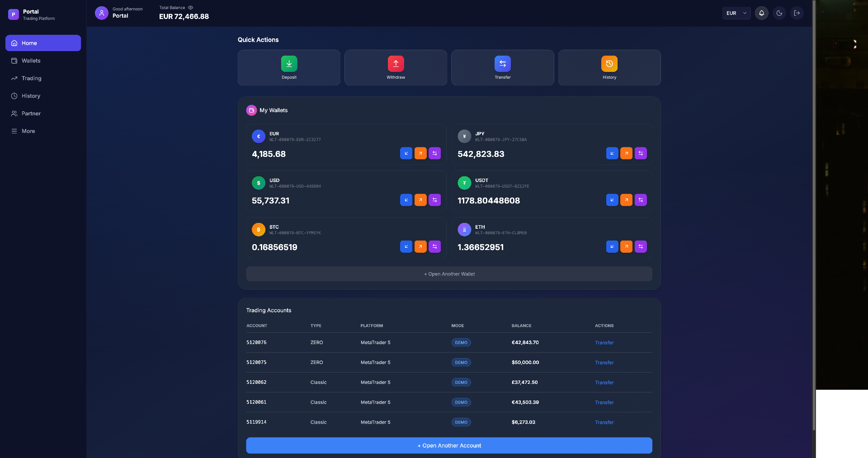Open the Transfer quick action
The width and height of the screenshot is (868, 458).
tap(502, 64)
